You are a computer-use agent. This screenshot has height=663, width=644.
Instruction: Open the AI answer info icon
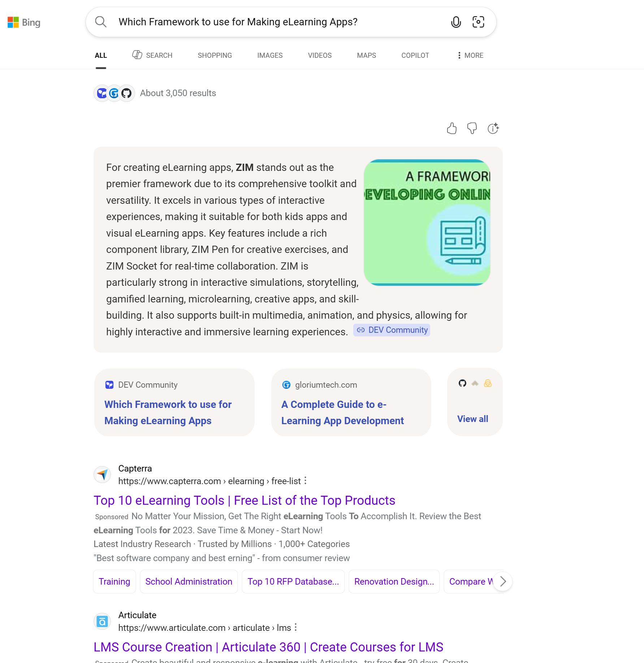pyautogui.click(x=493, y=129)
